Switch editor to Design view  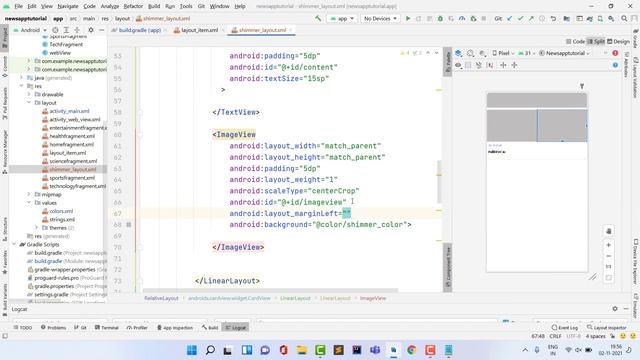tap(618, 42)
